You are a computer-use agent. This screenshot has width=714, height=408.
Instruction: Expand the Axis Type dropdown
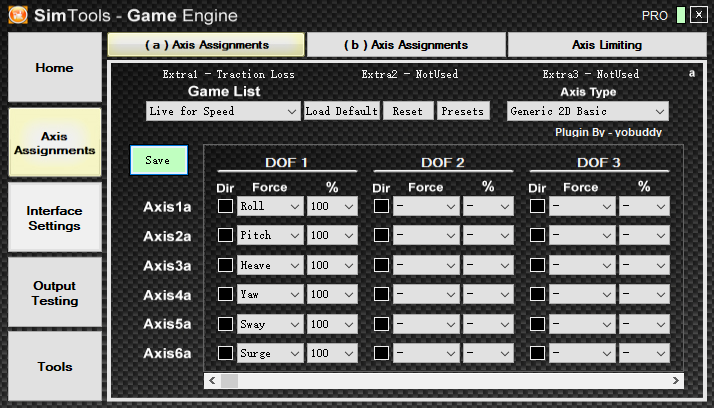point(587,111)
